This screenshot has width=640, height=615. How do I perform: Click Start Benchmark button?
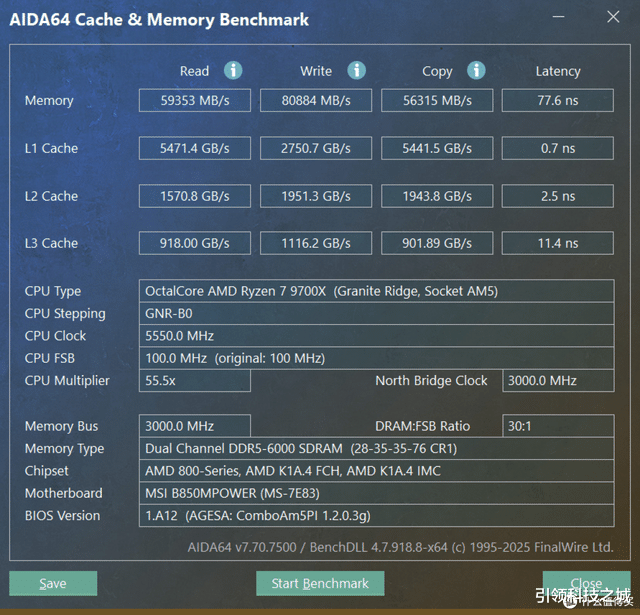pos(320,583)
